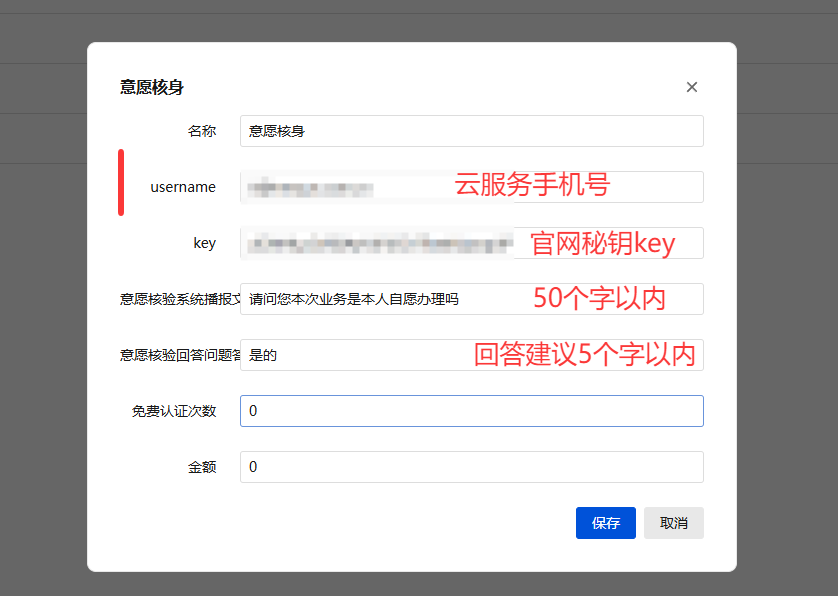Focus the username text field
838x596 pixels.
340,187
